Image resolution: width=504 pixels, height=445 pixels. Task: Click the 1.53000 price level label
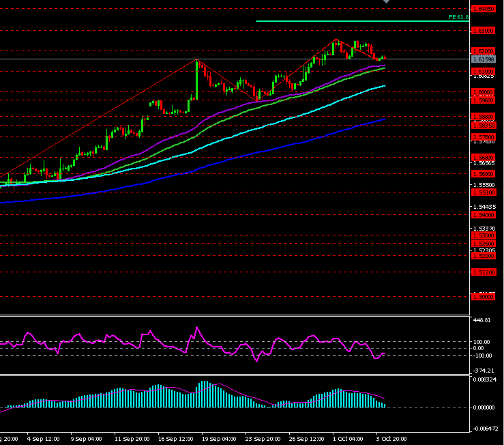tap(484, 235)
